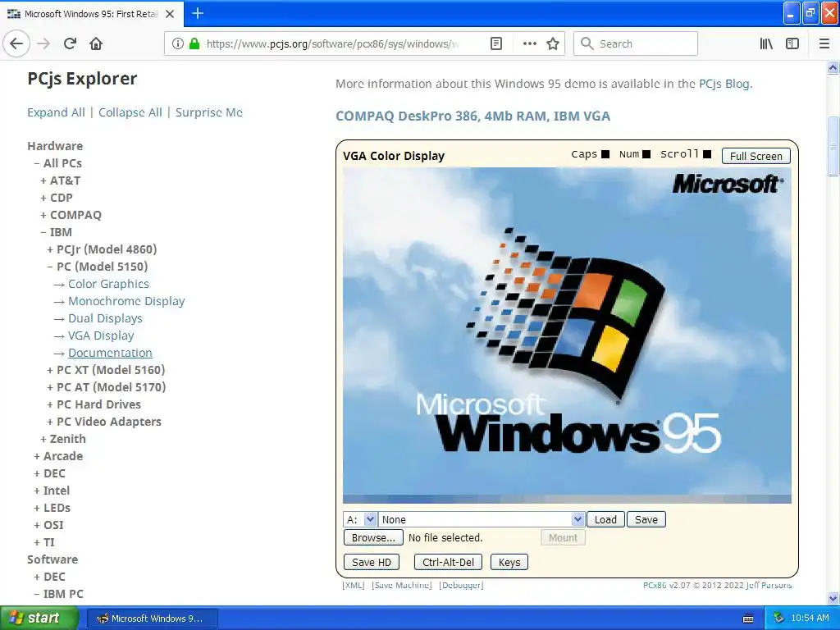Click Expand All link
840x630 pixels.
pyautogui.click(x=57, y=112)
